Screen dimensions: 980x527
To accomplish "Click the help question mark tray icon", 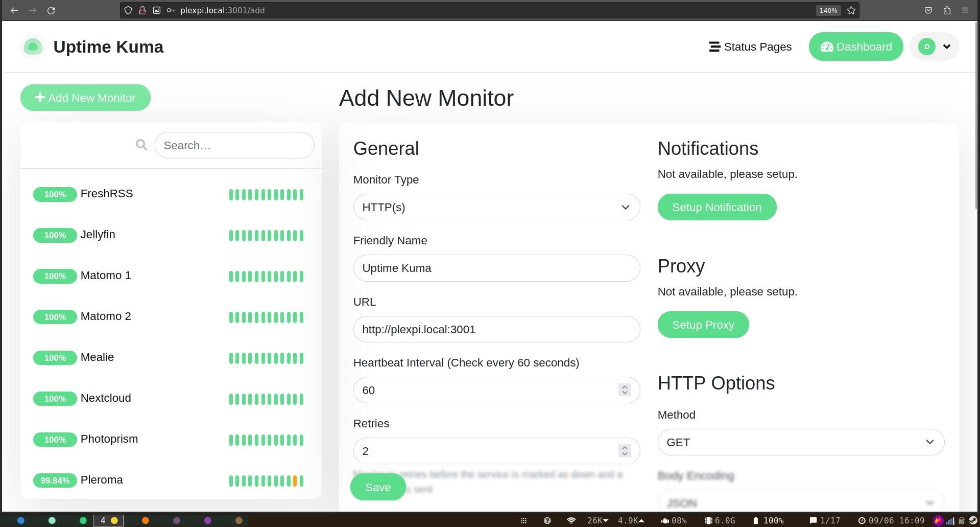I will pyautogui.click(x=547, y=520).
